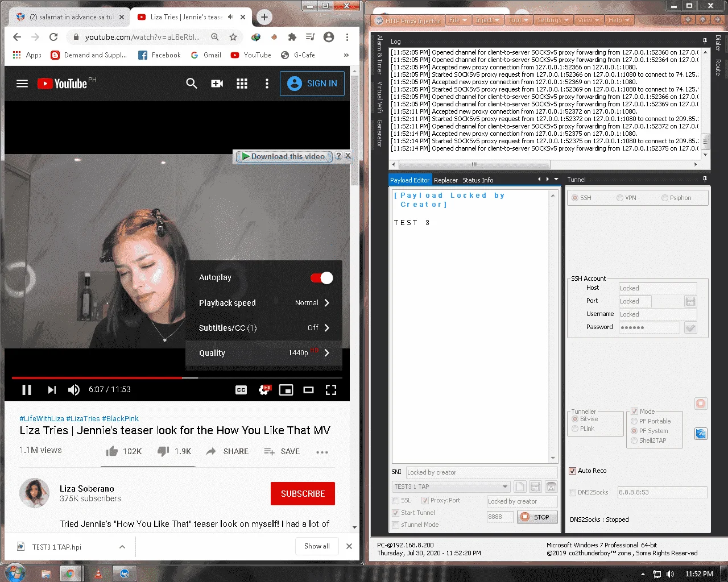Click the SIGN IN button on YouTube
Viewport: 728px width, 582px height.
(312, 84)
